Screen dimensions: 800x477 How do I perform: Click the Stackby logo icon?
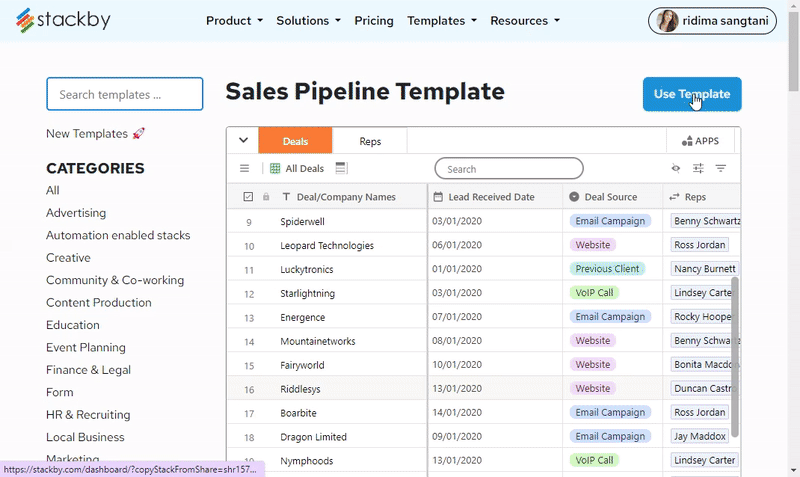tap(25, 20)
